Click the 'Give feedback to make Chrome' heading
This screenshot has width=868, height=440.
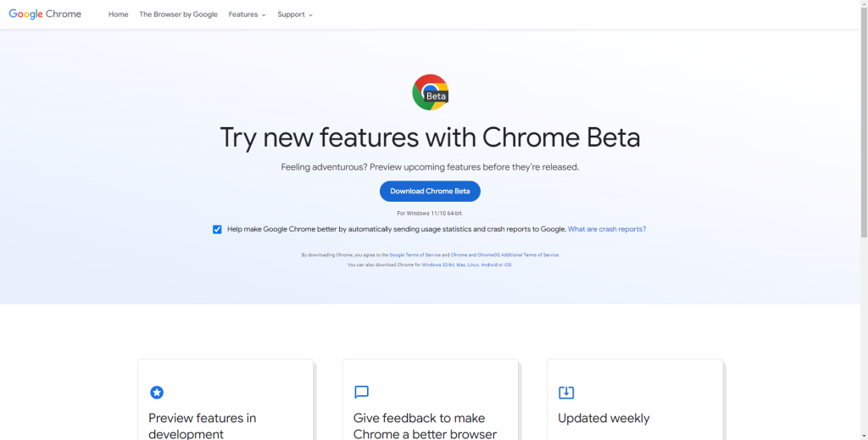(x=425, y=426)
